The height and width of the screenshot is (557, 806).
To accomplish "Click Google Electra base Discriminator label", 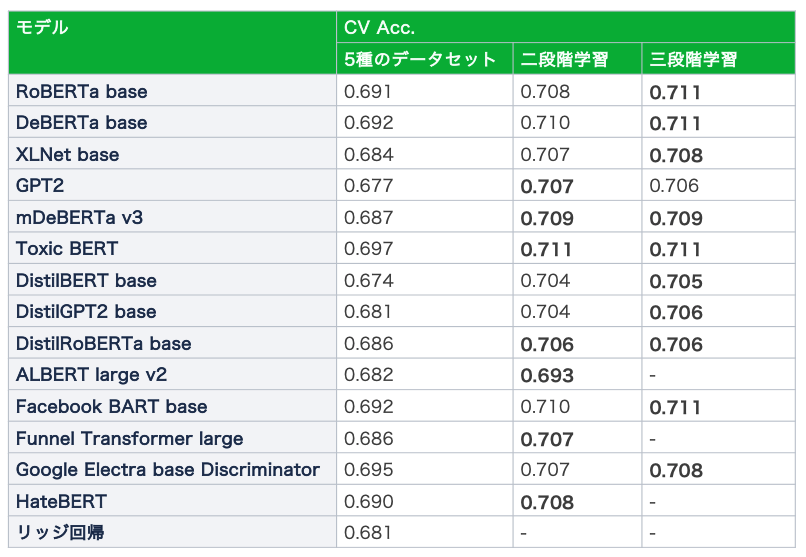I will point(168,469).
